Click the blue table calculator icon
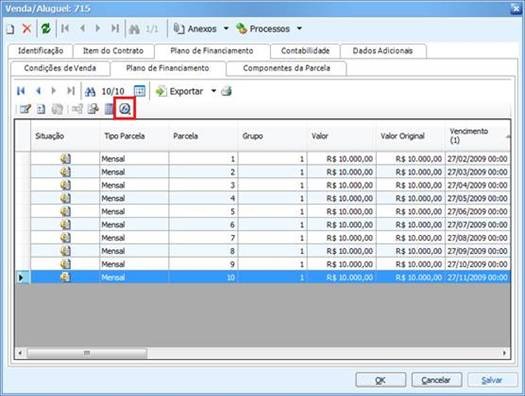 coord(109,109)
